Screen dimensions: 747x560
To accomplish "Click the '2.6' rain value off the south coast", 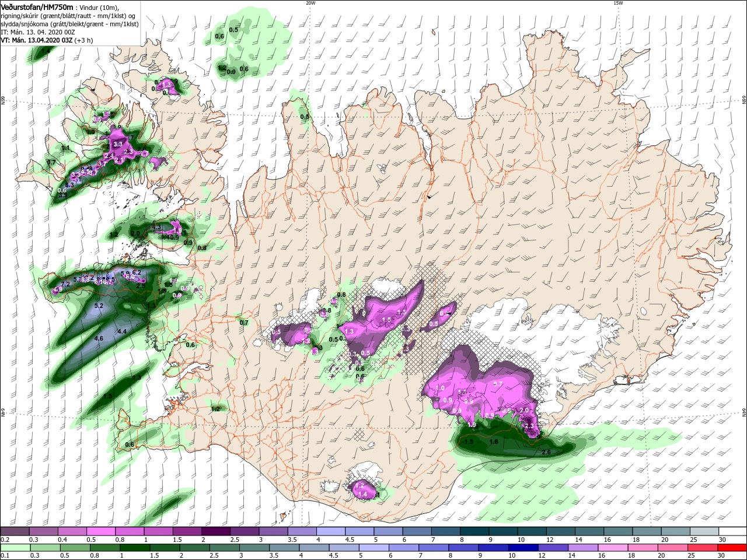I will pos(546,453).
